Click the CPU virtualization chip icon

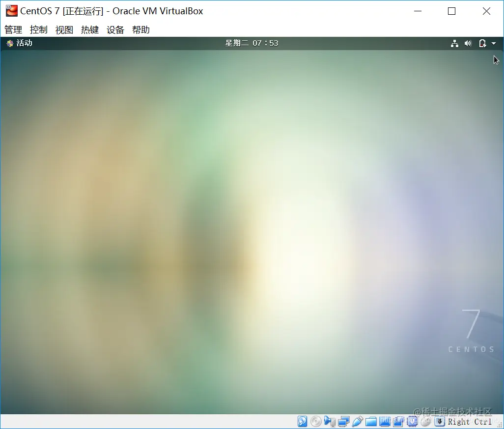[x=413, y=421]
